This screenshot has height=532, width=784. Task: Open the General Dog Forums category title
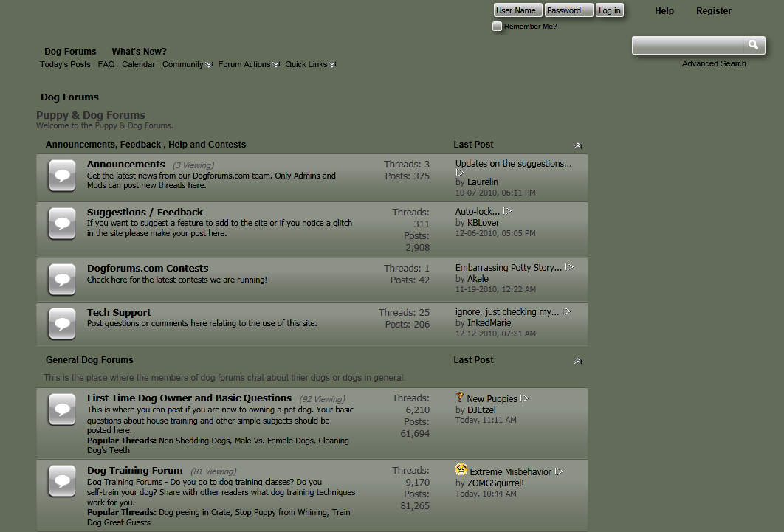pos(89,359)
